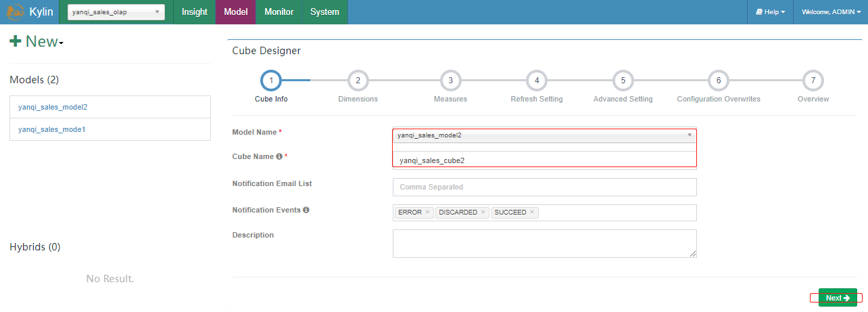Switch to the Insight tab

(195, 12)
